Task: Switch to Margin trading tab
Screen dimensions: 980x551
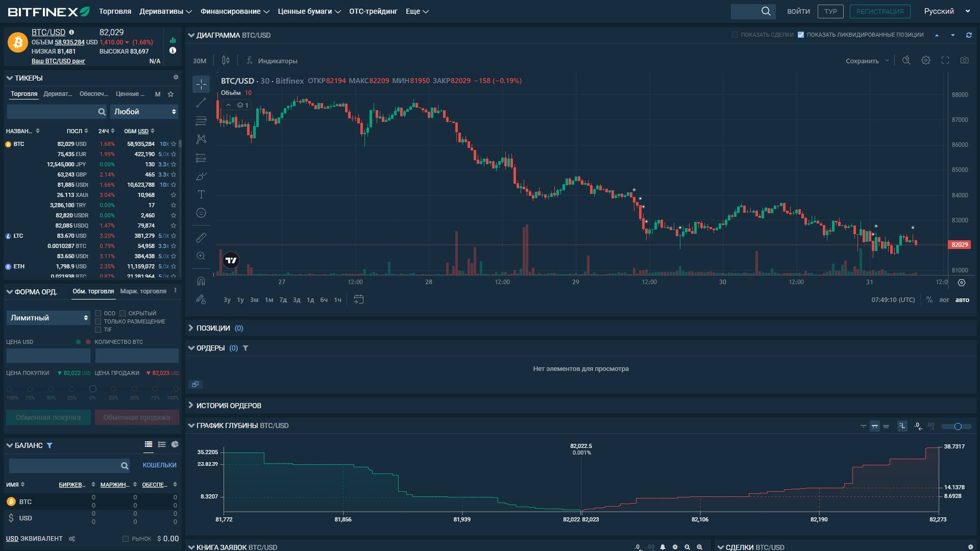Action: pos(143,291)
